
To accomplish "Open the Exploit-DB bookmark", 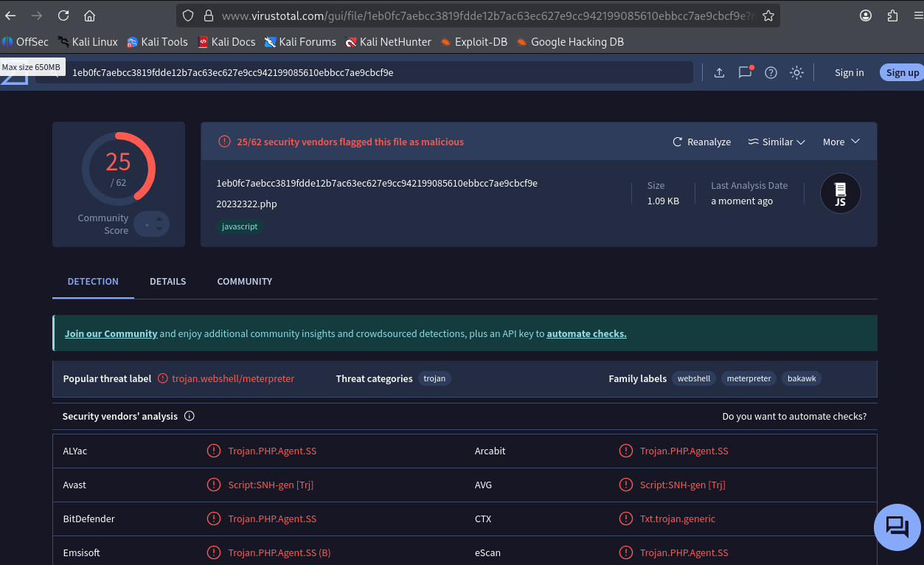I will 473,42.
